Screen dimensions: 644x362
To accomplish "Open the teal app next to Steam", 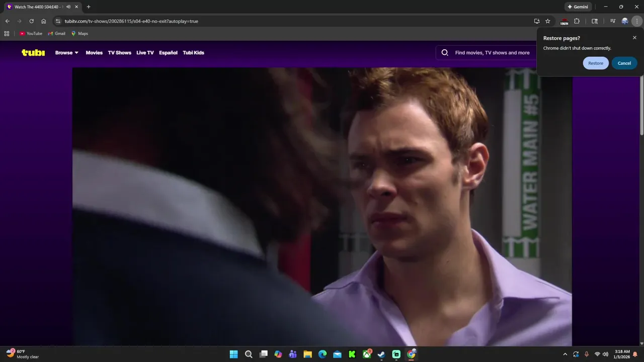I will 396,354.
